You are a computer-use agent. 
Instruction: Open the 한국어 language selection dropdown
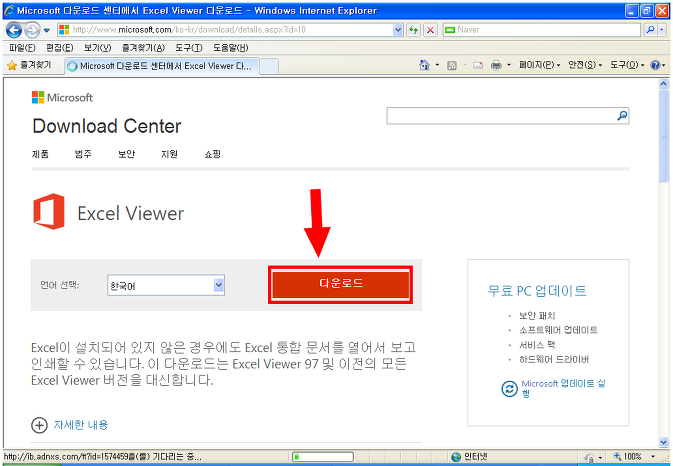point(166,285)
